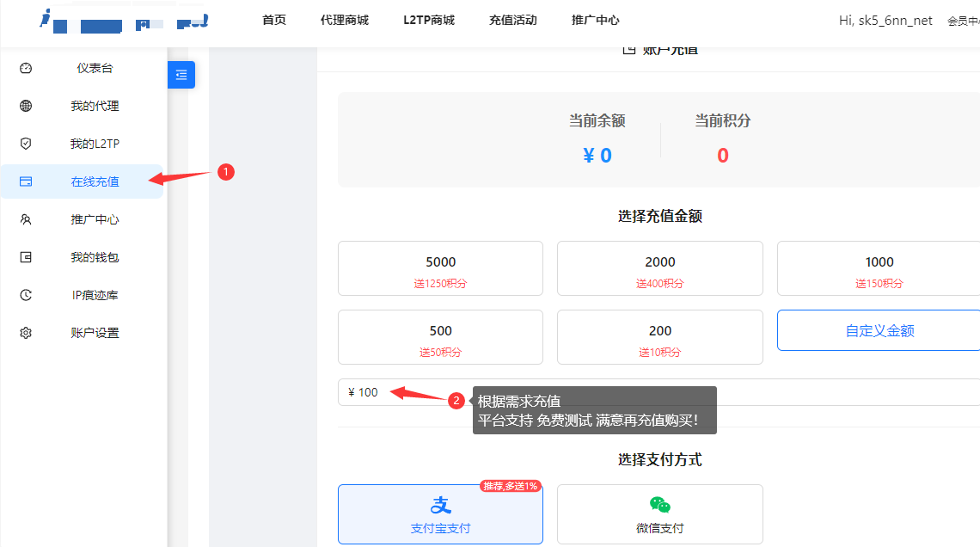Go to 首页 homepage link
Viewport: 980px width, 547px height.
coord(273,20)
